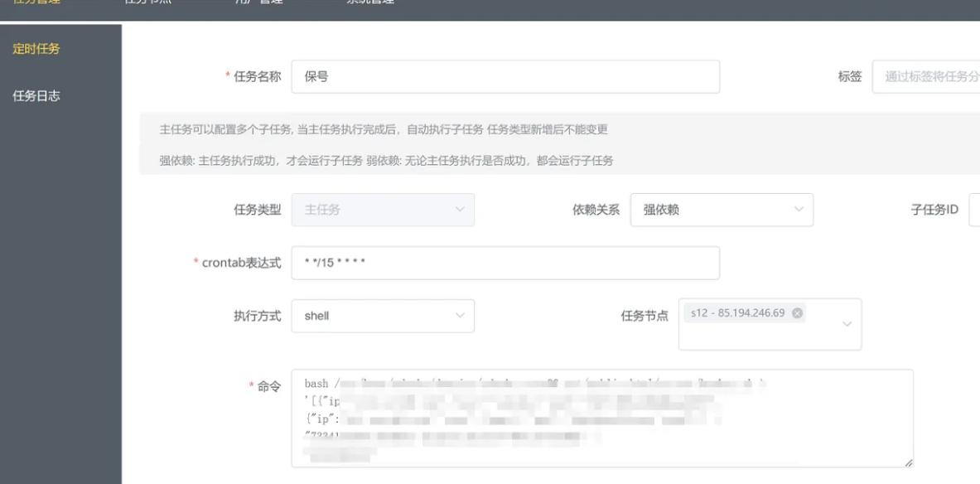Click the chevron arrow in 执行方式 select

point(460,316)
